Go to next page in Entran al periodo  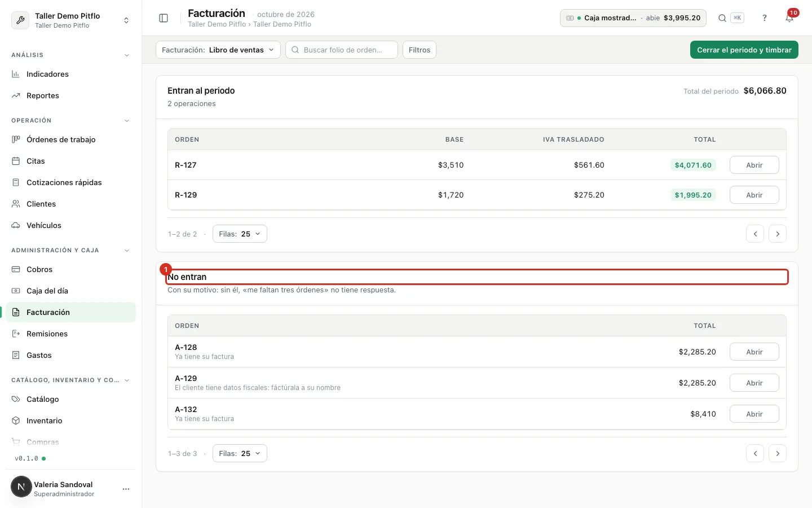(x=778, y=234)
